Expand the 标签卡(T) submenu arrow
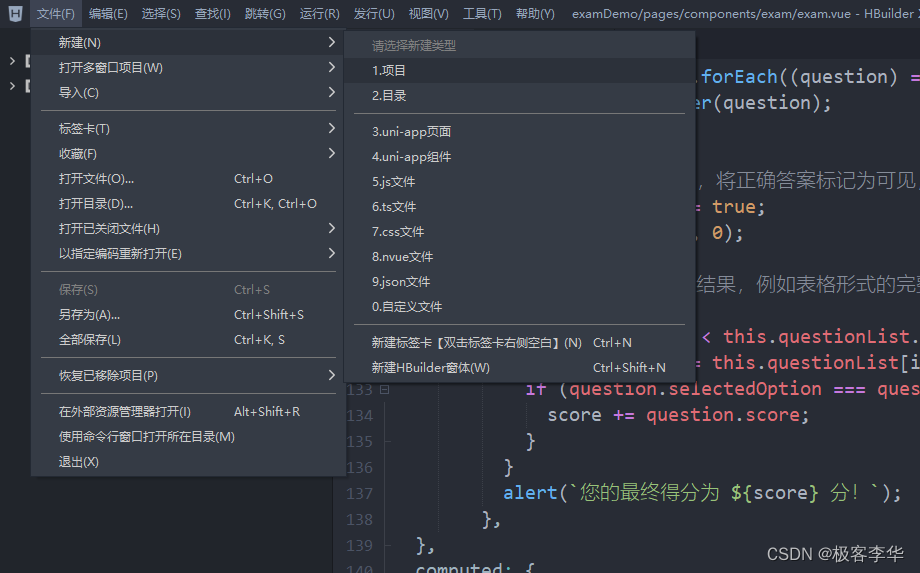920x573 pixels. 332,128
